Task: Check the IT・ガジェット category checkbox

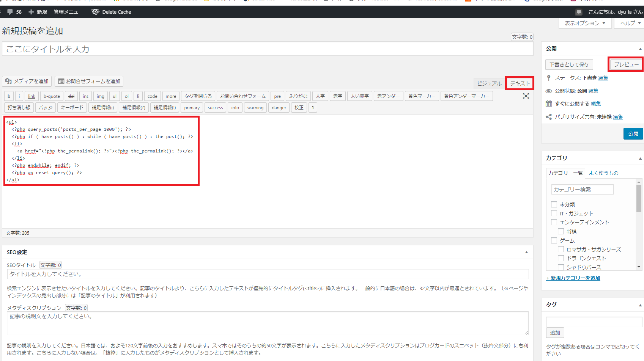Action: tap(554, 213)
